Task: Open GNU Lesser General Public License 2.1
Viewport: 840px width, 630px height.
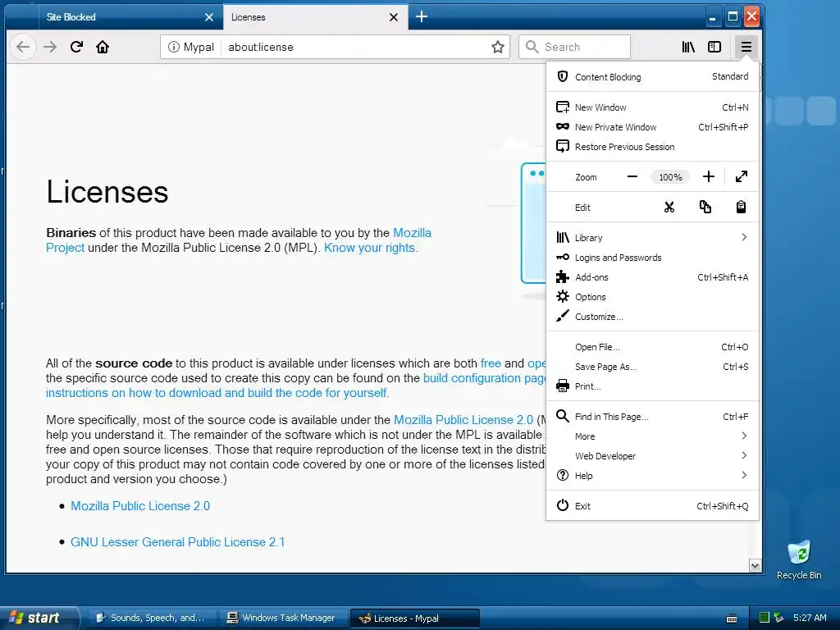Action: point(177,542)
